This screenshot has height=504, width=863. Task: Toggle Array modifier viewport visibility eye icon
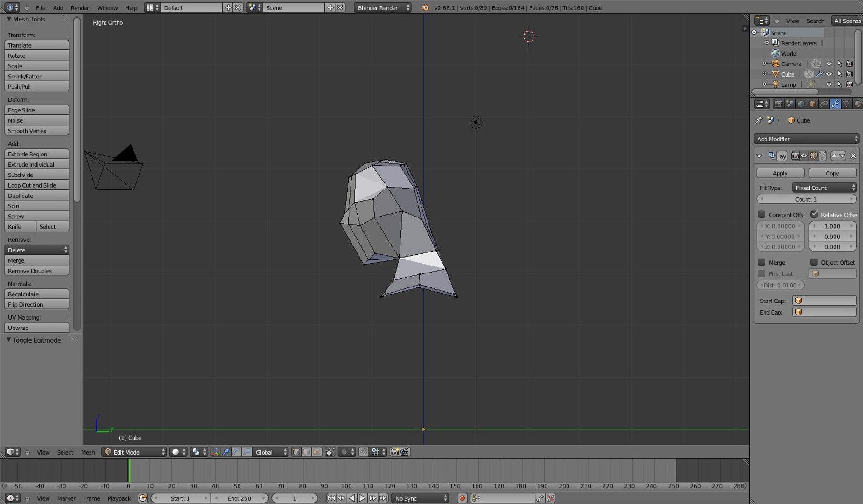tap(804, 156)
